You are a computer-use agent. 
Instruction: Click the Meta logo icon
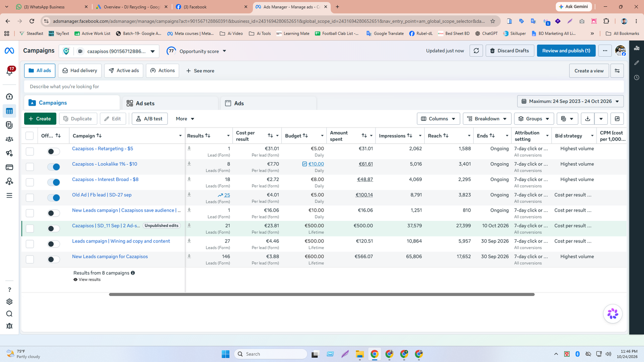(x=9, y=51)
